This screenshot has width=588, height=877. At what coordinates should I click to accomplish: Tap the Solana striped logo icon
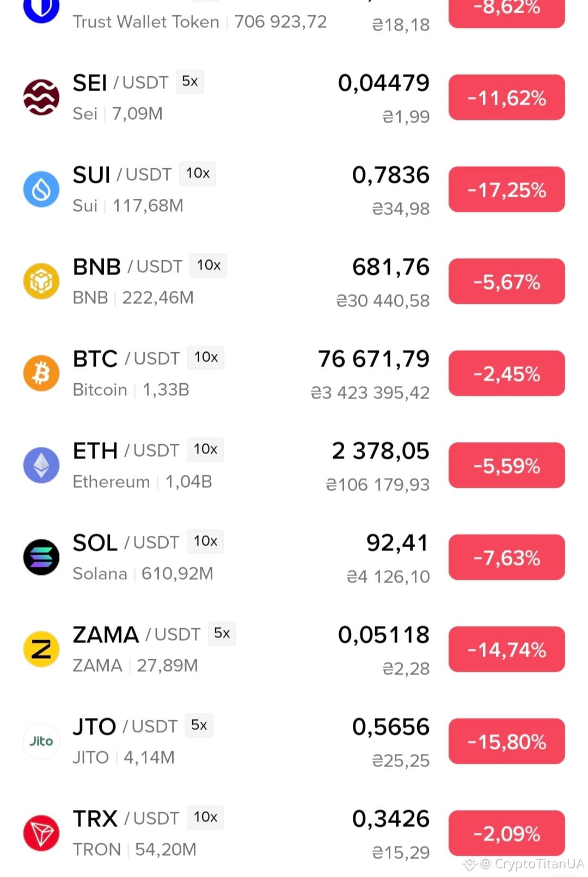point(41,557)
